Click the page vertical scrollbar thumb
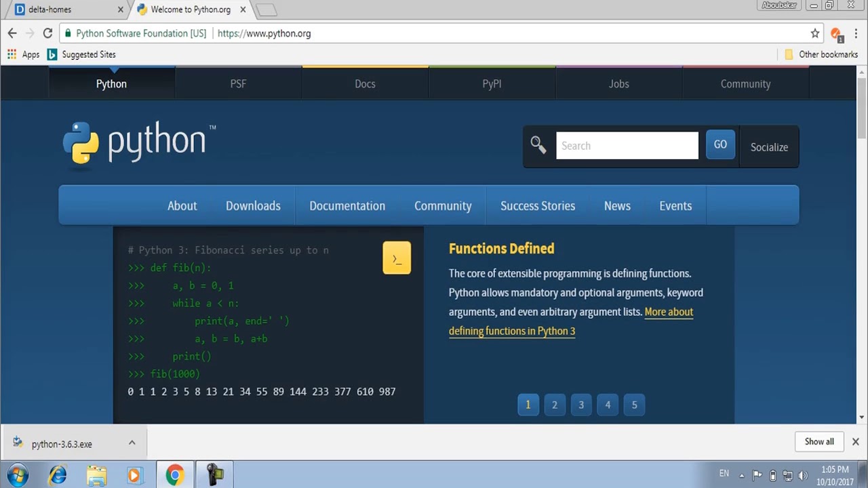Image resolution: width=868 pixels, height=488 pixels. coord(862,108)
